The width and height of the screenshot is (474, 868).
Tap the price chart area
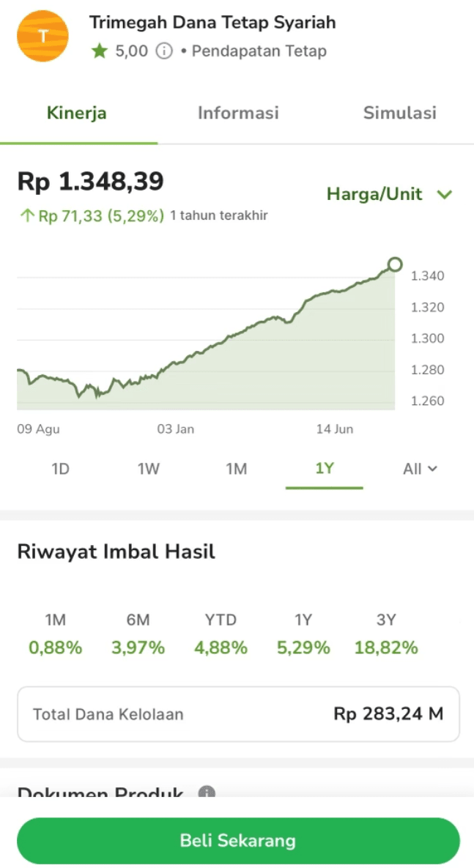click(205, 344)
